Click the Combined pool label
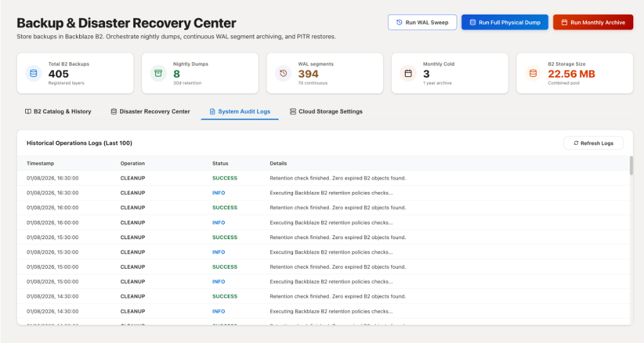644x343 pixels. (563, 83)
